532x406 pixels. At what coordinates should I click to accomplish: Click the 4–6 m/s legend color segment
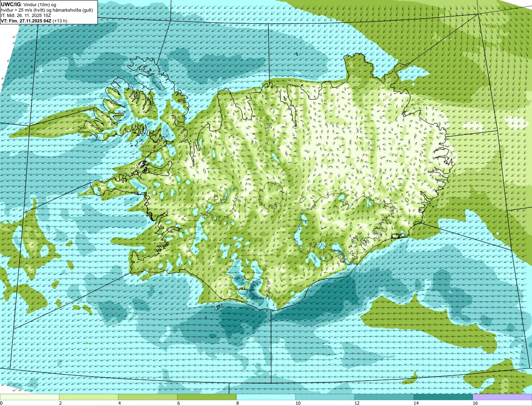[148, 397]
